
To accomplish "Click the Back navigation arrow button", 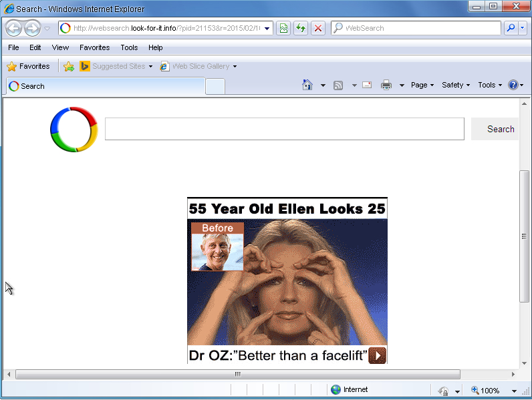I will click(13, 28).
